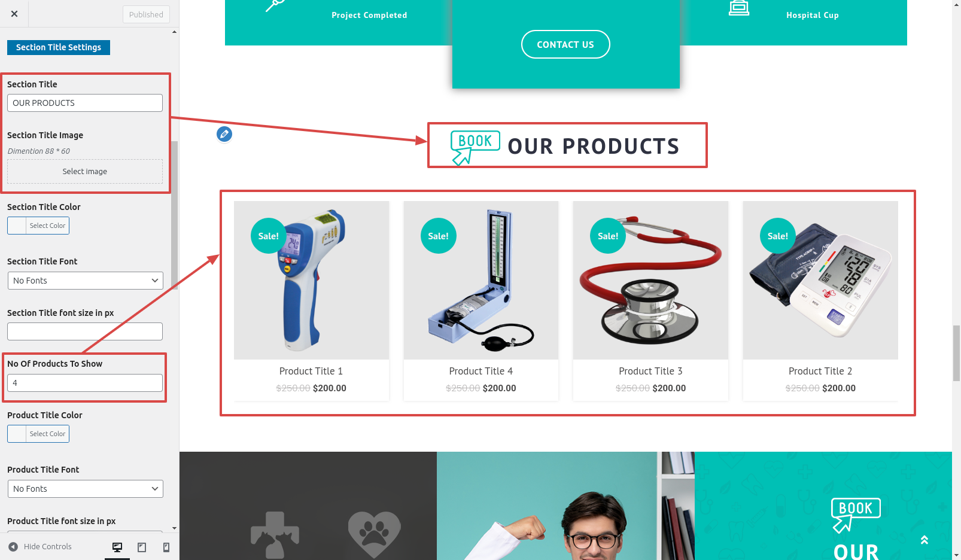
Task: Switch to mobile preview device icon
Action: [x=166, y=547]
